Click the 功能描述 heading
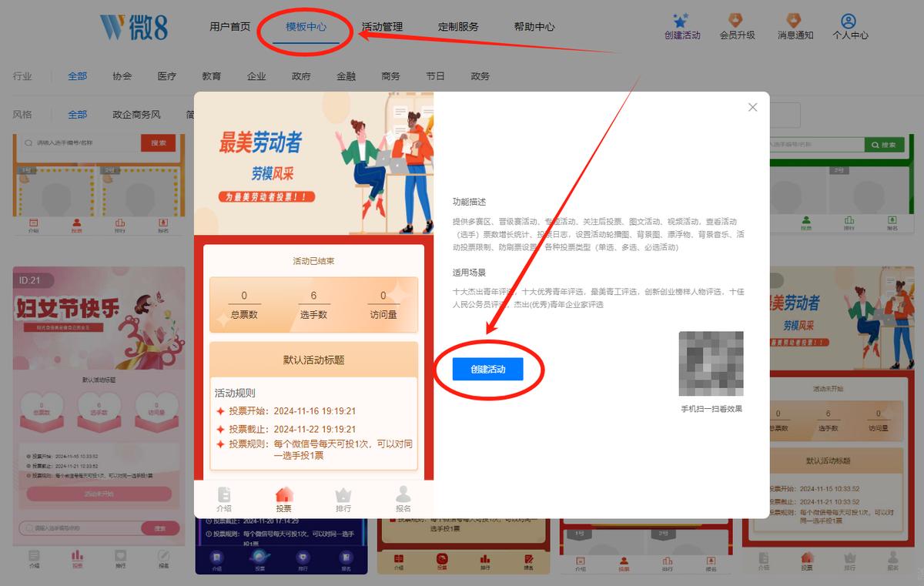The width and height of the screenshot is (924, 586). point(470,202)
